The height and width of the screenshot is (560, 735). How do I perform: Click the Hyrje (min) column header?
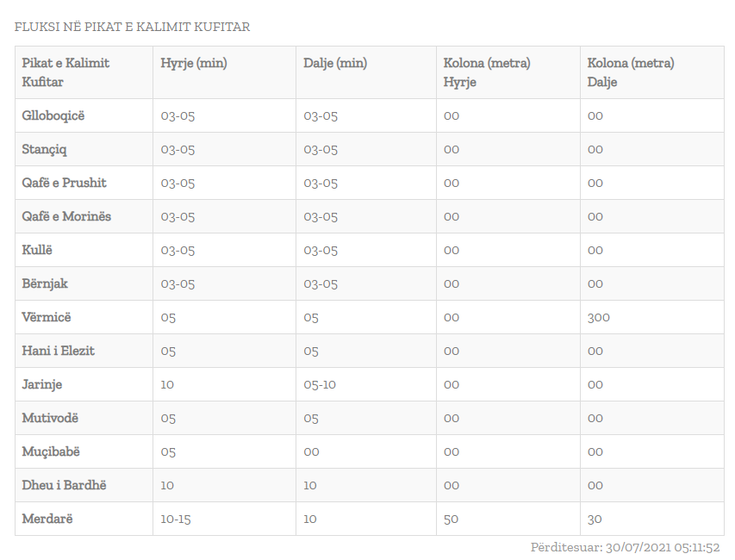(194, 63)
